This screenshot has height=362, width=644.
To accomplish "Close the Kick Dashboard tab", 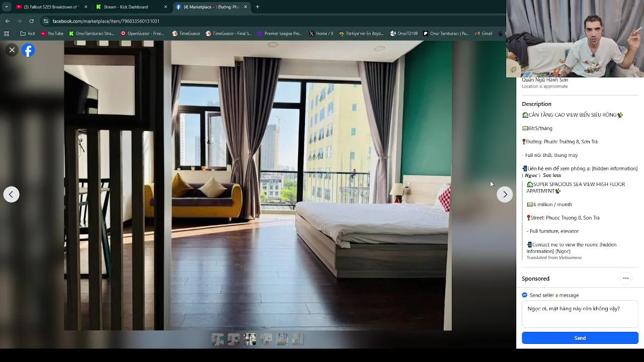I will pyautogui.click(x=166, y=7).
